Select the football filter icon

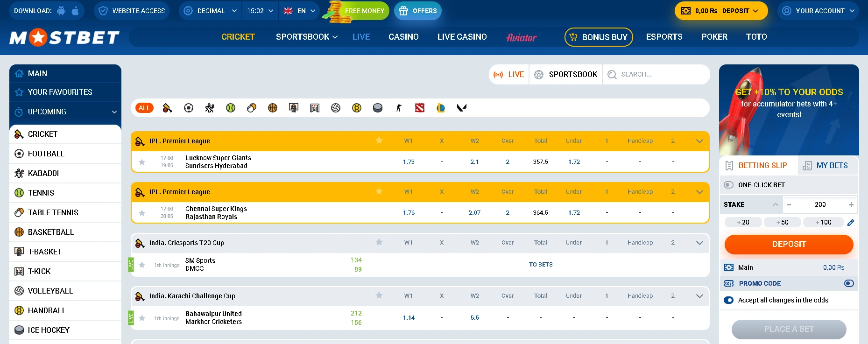pyautogui.click(x=189, y=108)
